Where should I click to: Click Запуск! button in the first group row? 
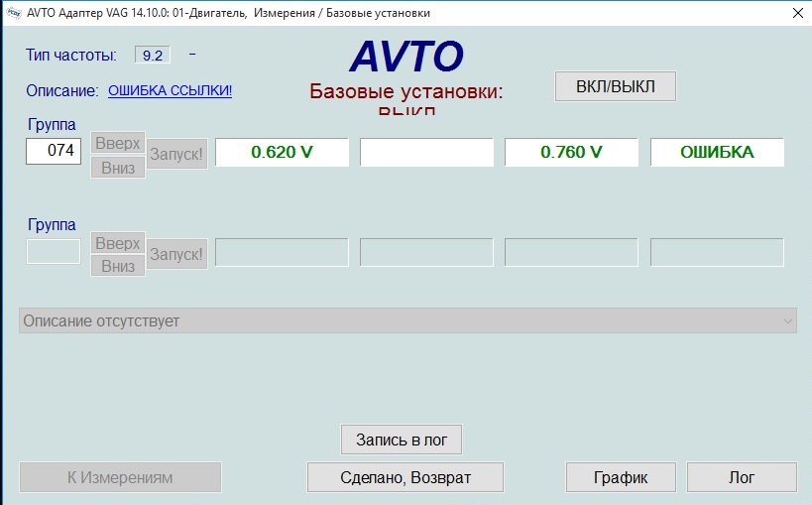tap(176, 154)
